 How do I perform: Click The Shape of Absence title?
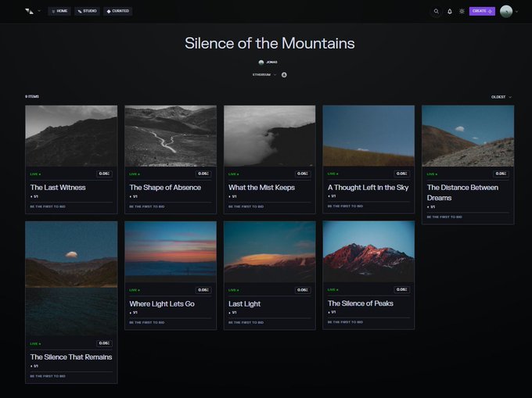(165, 188)
